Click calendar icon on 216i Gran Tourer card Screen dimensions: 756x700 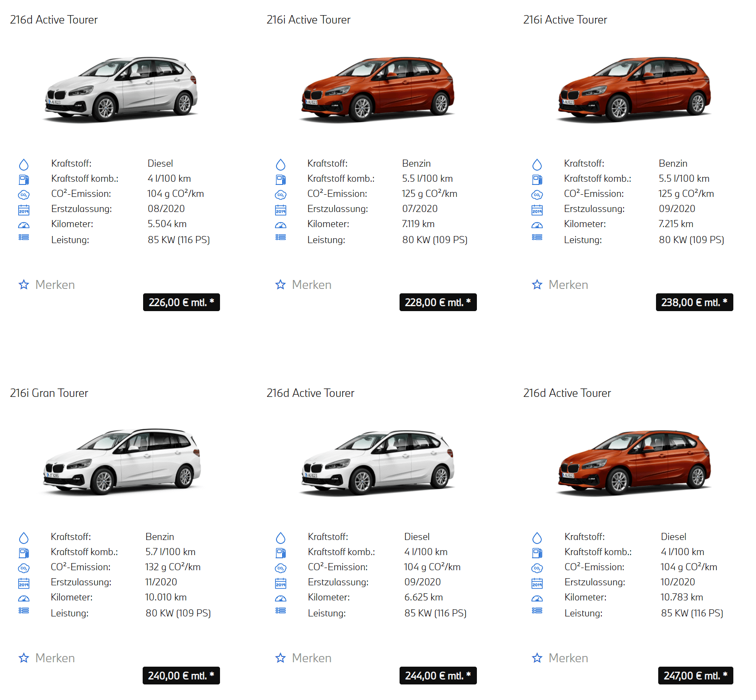click(x=24, y=583)
